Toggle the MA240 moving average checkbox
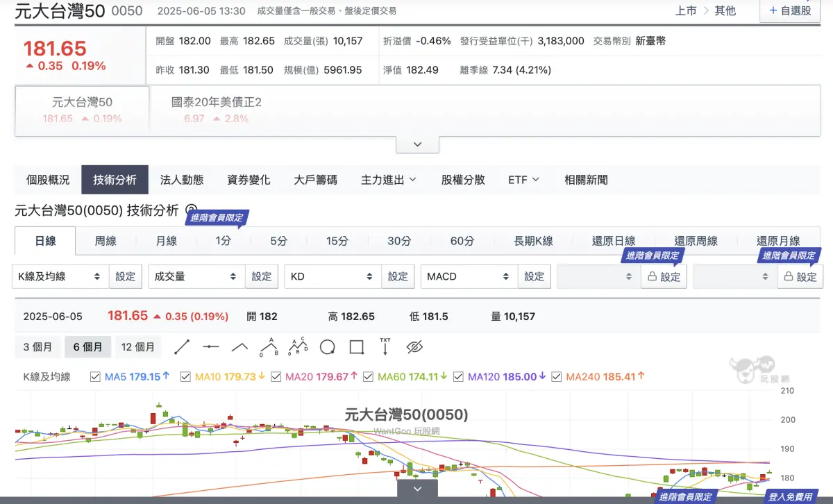Viewport: 833px width, 504px height. pos(556,377)
